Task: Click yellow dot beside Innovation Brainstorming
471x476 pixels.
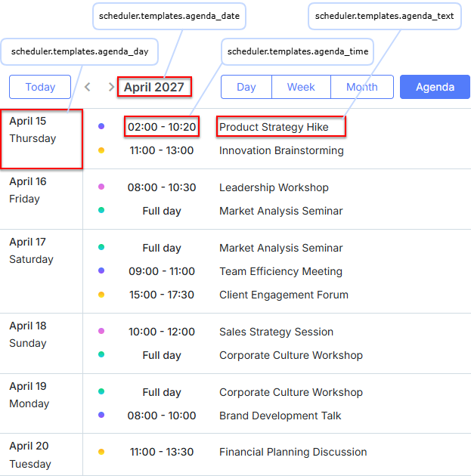Action: [101, 150]
